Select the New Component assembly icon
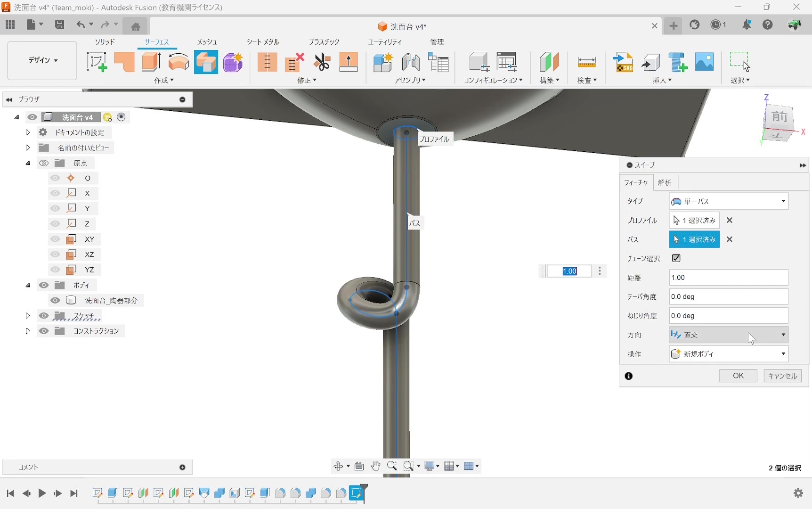The width and height of the screenshot is (812, 509). [383, 62]
